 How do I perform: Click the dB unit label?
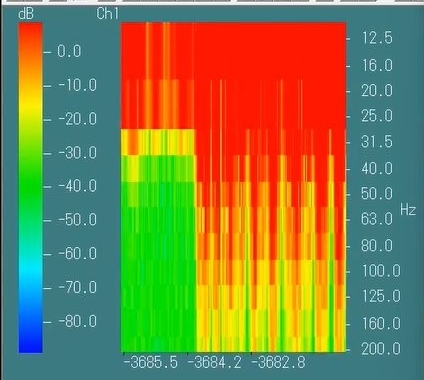coord(26,14)
